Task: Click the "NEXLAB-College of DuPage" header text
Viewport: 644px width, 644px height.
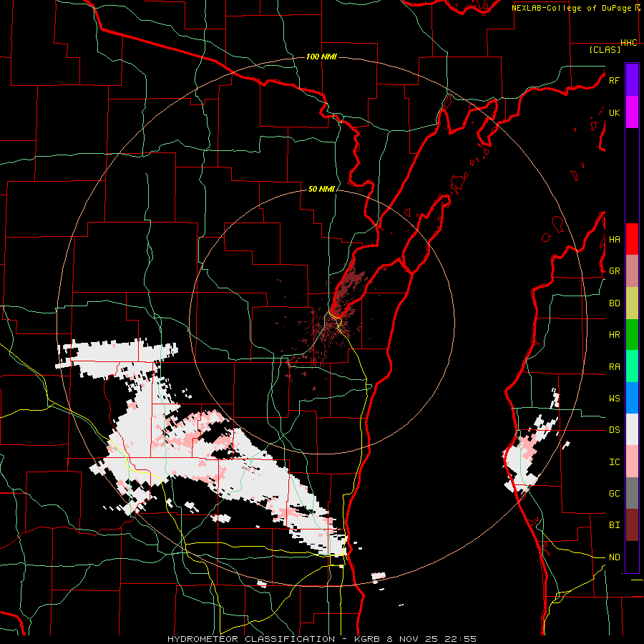Action: [572, 8]
